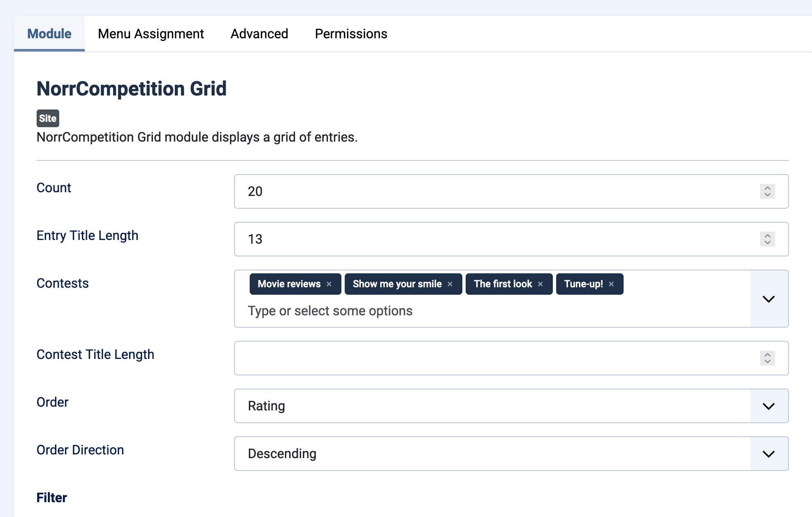Image resolution: width=812 pixels, height=517 pixels.
Task: Click the Count label
Action: (x=54, y=188)
